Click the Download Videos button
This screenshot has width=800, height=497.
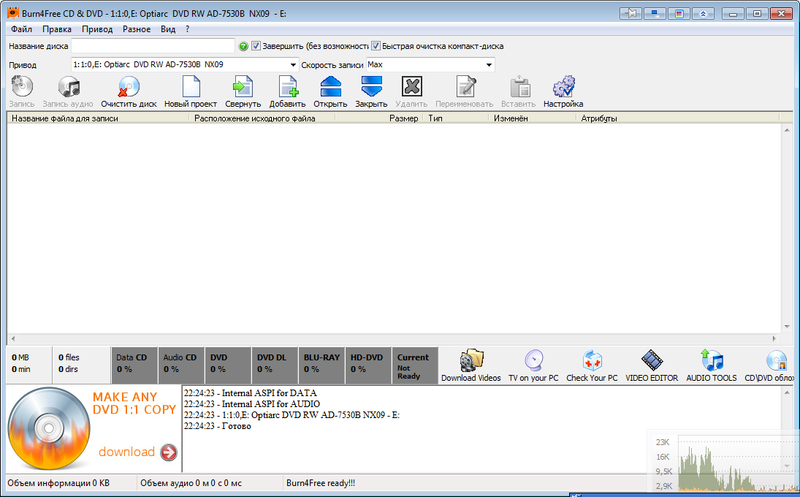point(471,362)
